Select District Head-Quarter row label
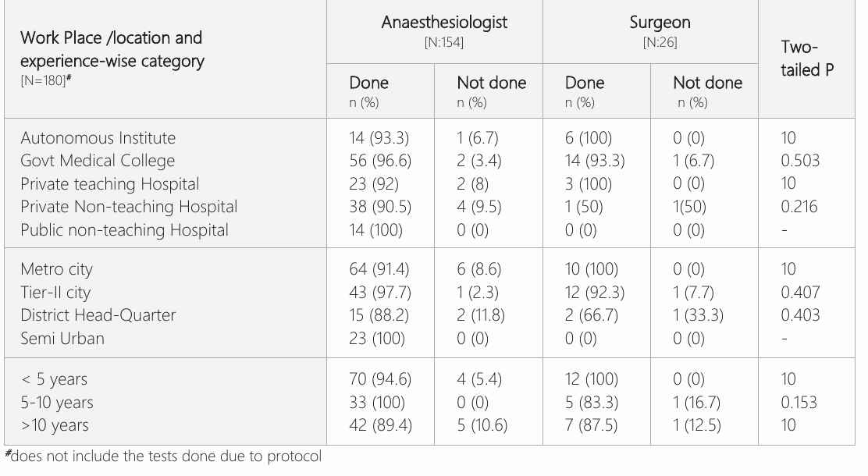The image size is (868, 476). click(98, 315)
